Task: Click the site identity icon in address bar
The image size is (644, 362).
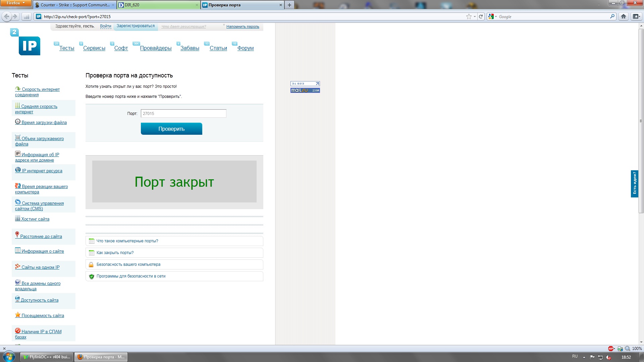Action: click(x=39, y=16)
